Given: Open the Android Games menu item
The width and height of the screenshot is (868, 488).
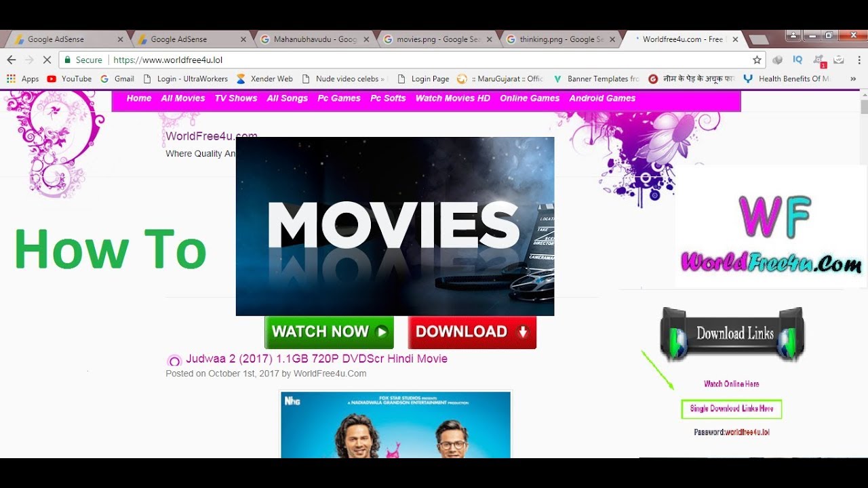Looking at the screenshot, I should (602, 98).
